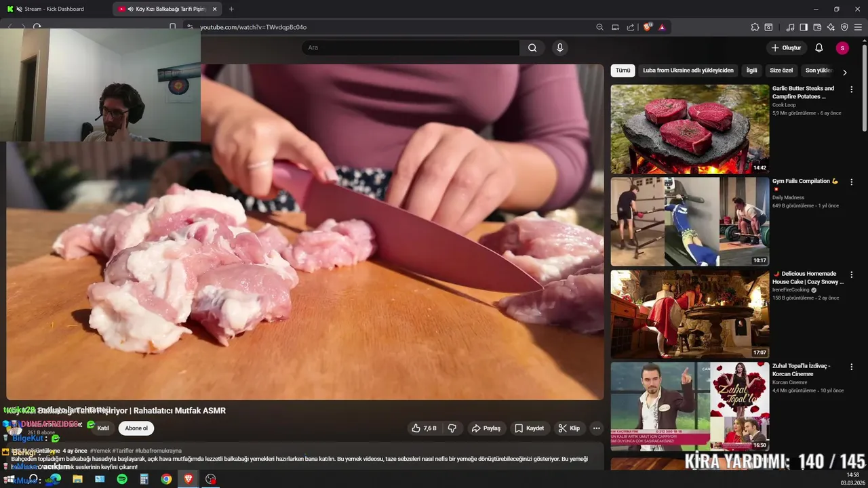The width and height of the screenshot is (868, 488).
Task: Like the video with thumbs-up button
Action: (x=425, y=428)
